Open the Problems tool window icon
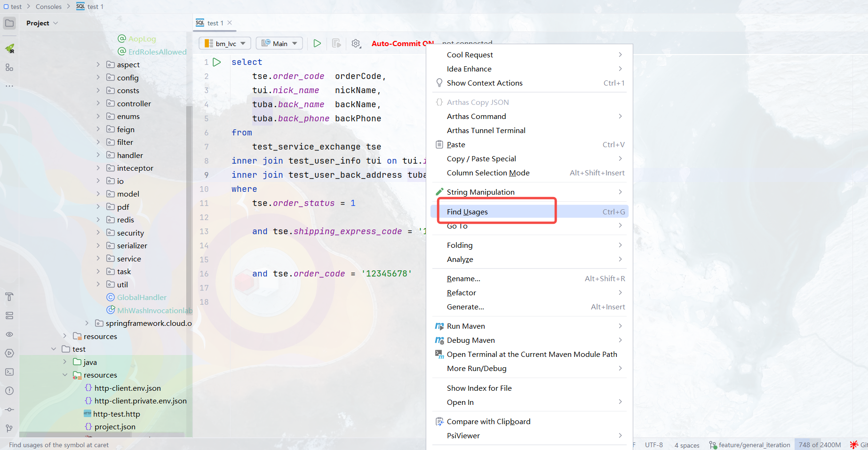 coord(9,390)
